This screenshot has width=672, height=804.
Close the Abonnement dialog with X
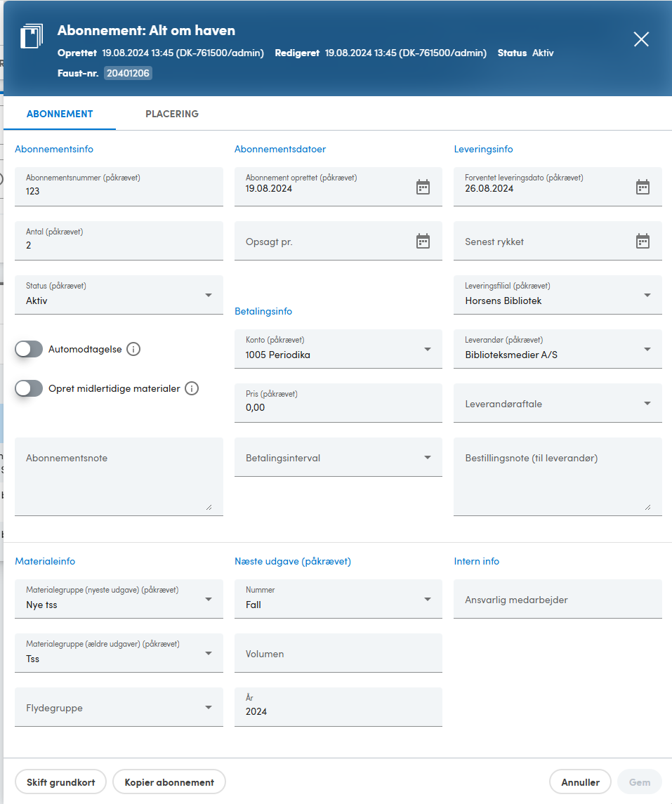pyautogui.click(x=641, y=39)
